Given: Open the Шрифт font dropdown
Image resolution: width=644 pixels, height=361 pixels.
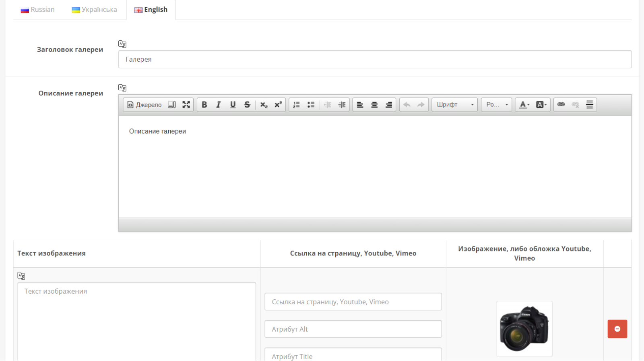Looking at the screenshot, I should tap(455, 105).
